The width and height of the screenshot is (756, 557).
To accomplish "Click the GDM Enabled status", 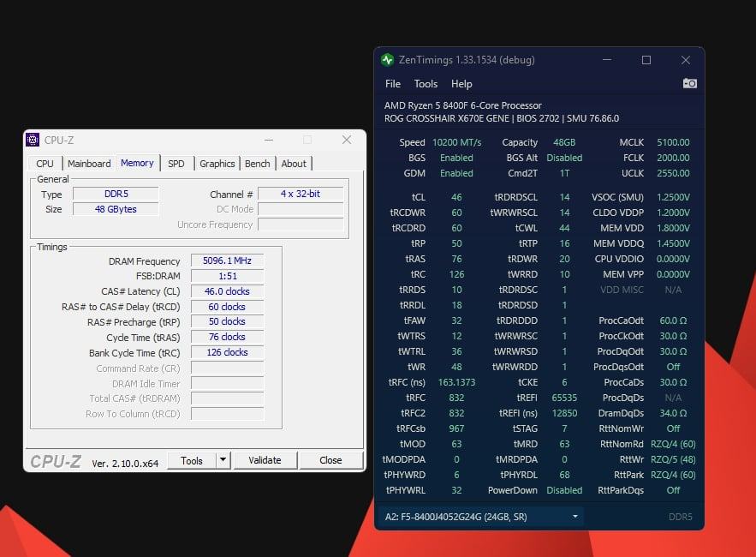I will tap(456, 173).
